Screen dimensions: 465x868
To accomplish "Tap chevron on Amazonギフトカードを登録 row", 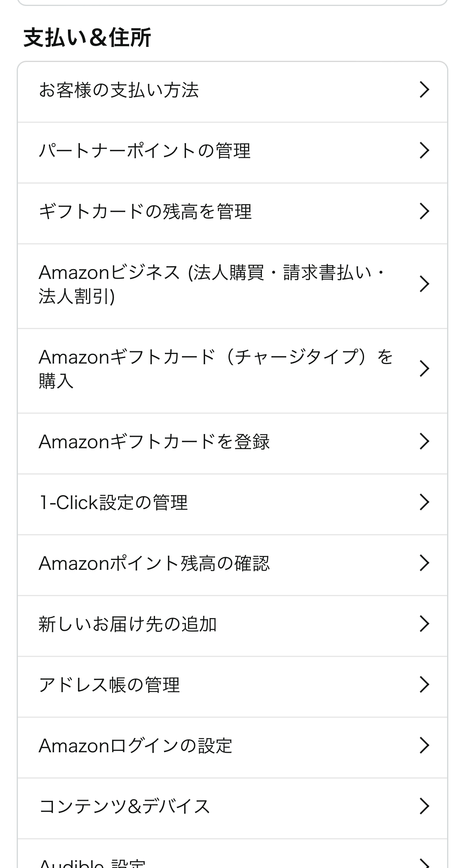I will click(424, 442).
